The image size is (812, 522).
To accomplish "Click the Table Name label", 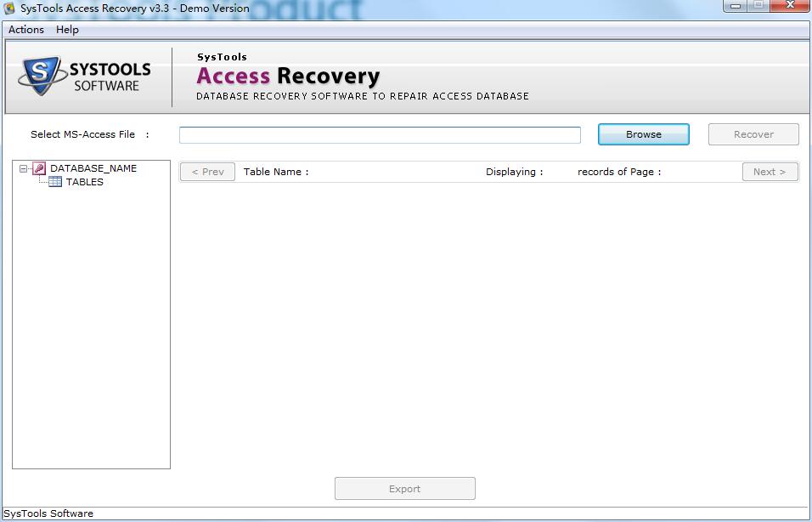I will 276,172.
